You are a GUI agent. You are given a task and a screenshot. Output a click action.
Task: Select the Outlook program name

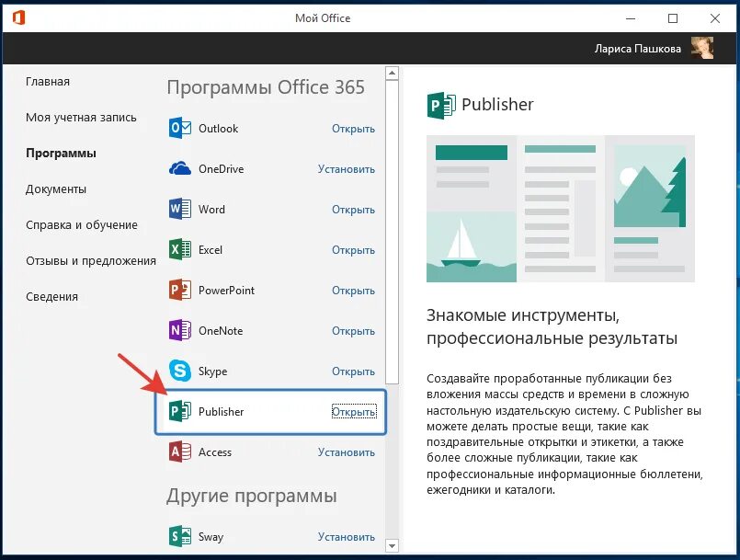pos(218,129)
